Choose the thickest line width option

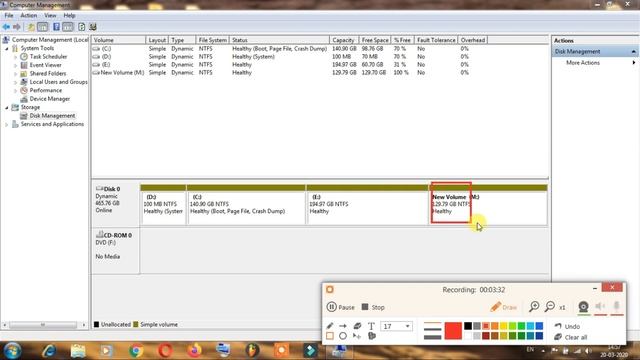(432, 337)
